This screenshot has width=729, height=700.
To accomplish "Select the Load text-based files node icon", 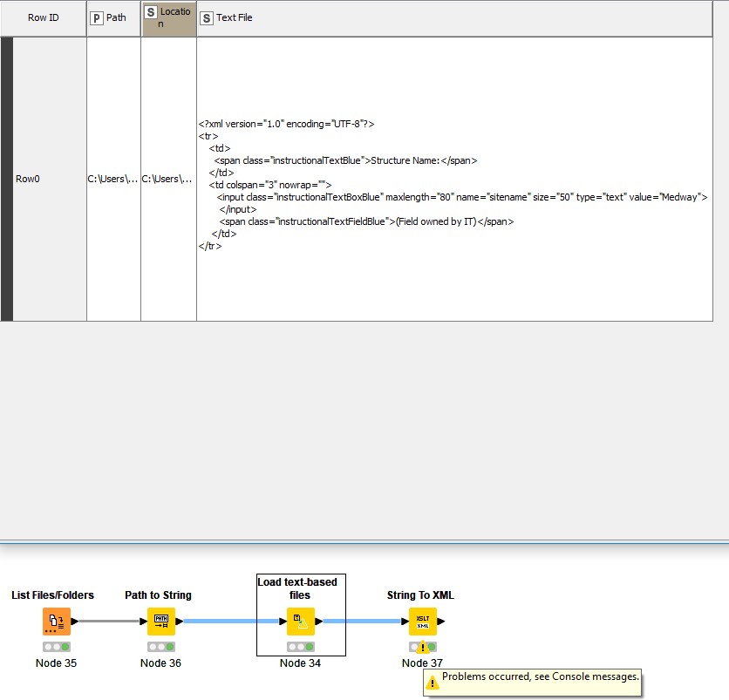I will click(300, 621).
